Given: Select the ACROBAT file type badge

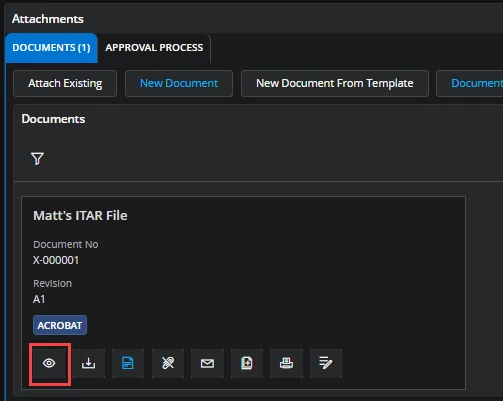Looking at the screenshot, I should 60,325.
